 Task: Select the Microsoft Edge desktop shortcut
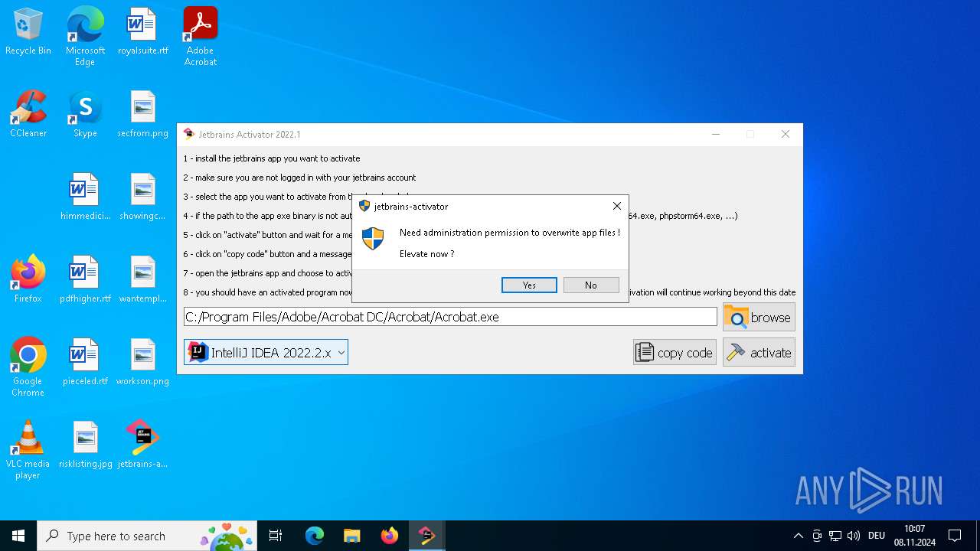point(85,37)
